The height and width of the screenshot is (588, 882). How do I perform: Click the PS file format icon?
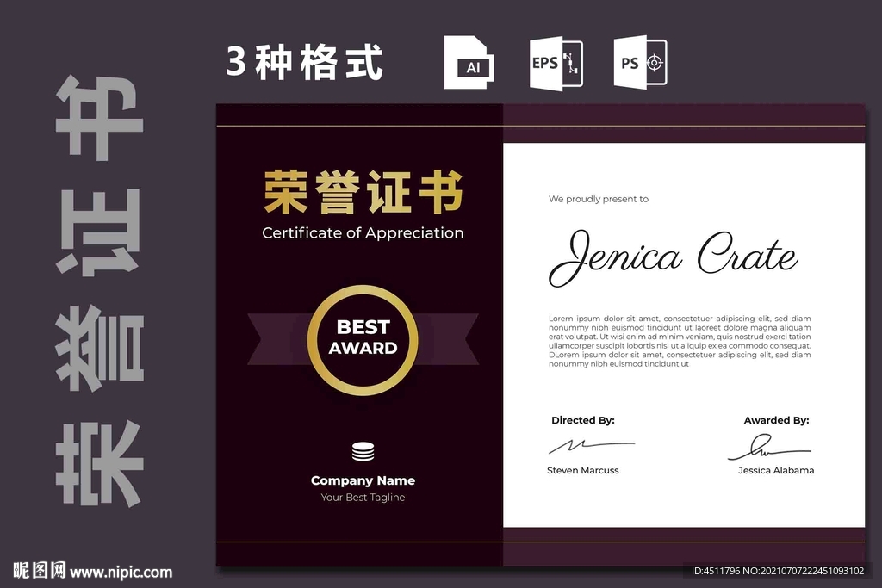pos(640,63)
